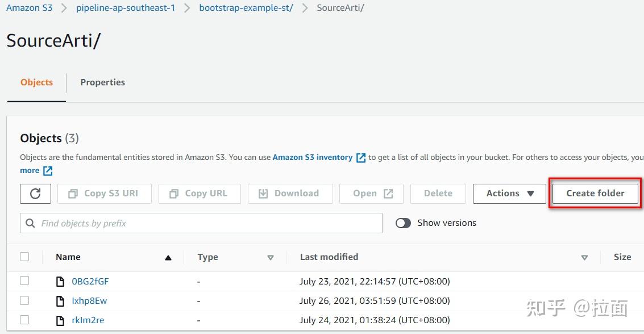Open the Last modified filter dropdown
The height and width of the screenshot is (334, 644).
click(x=584, y=257)
